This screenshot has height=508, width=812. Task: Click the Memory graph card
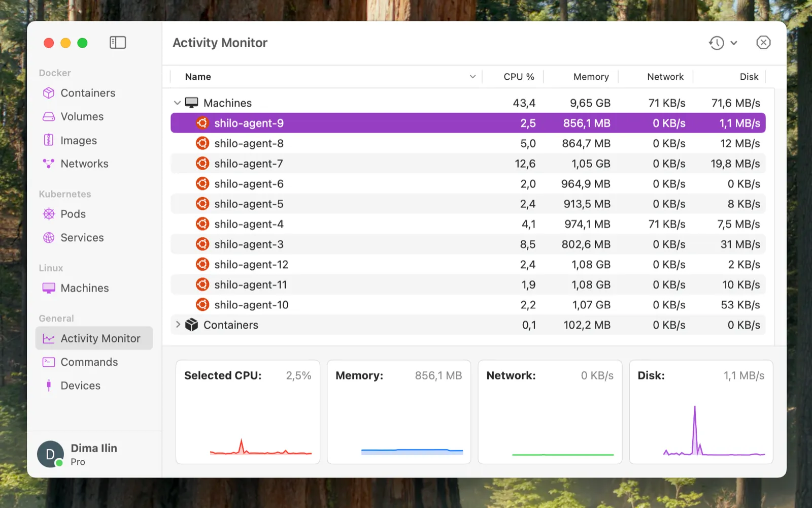(399, 412)
